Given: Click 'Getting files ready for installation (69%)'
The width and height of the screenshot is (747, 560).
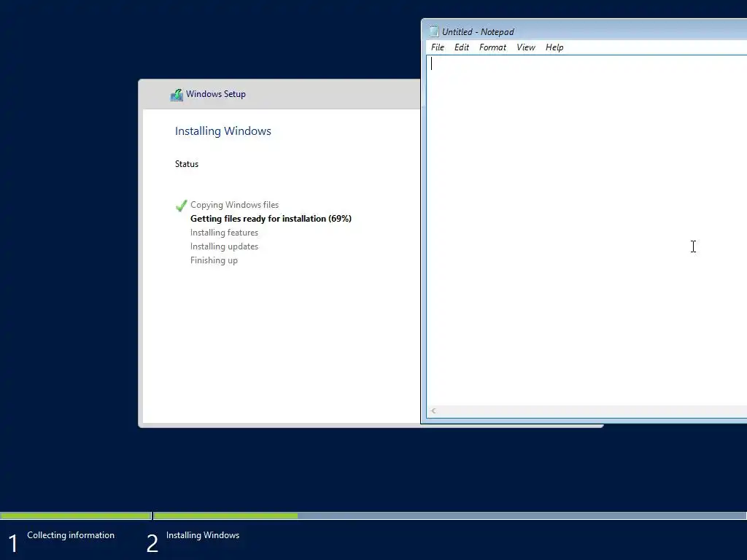Looking at the screenshot, I should click(x=271, y=219).
